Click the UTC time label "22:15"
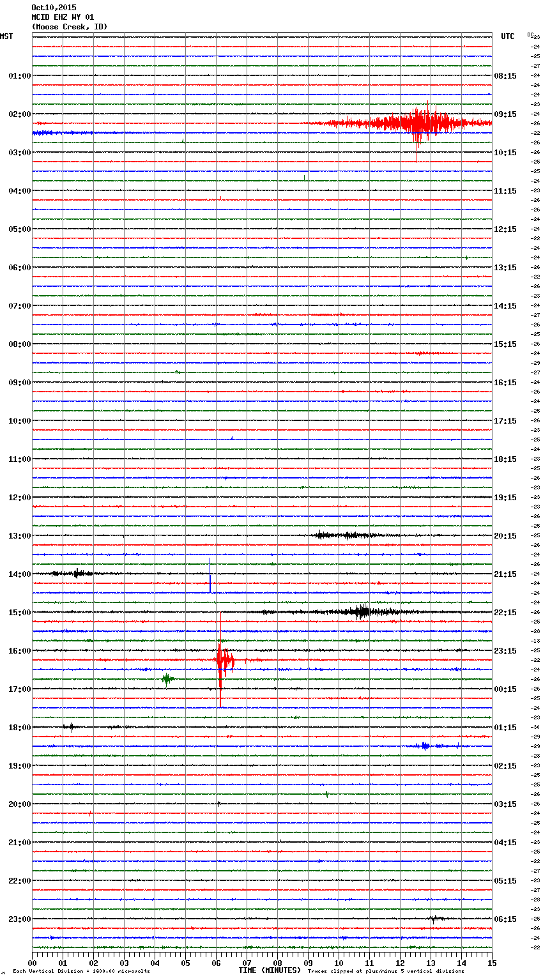This screenshot has width=543, height=980. pos(505,612)
